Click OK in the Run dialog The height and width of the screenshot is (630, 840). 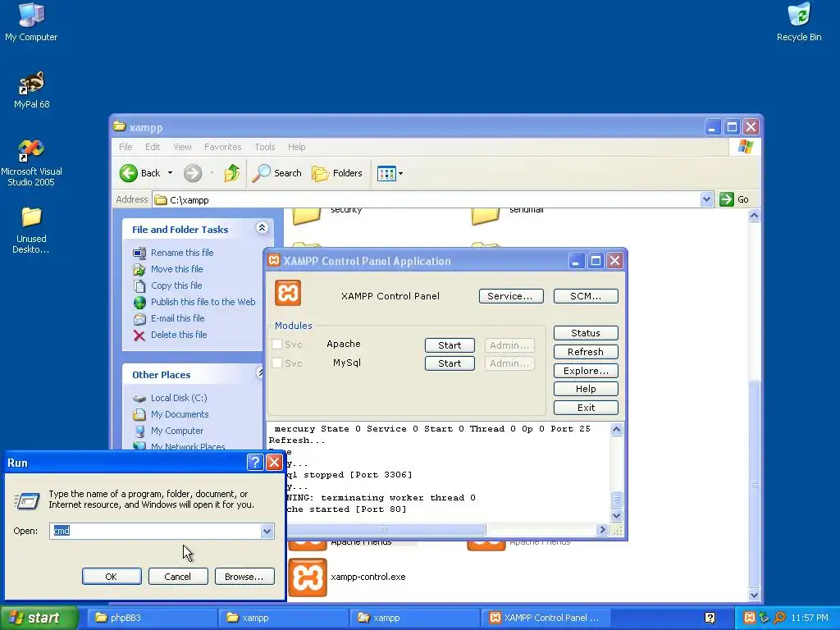pyautogui.click(x=112, y=577)
